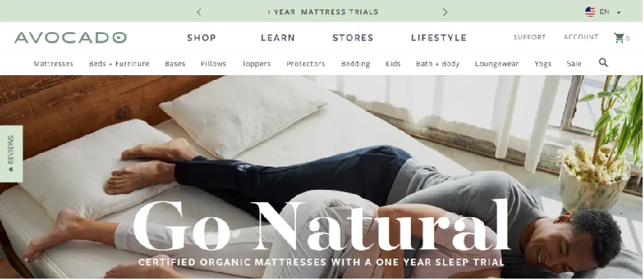Open the Sale category
Image resolution: width=644 pixels, height=280 pixels.
click(574, 64)
